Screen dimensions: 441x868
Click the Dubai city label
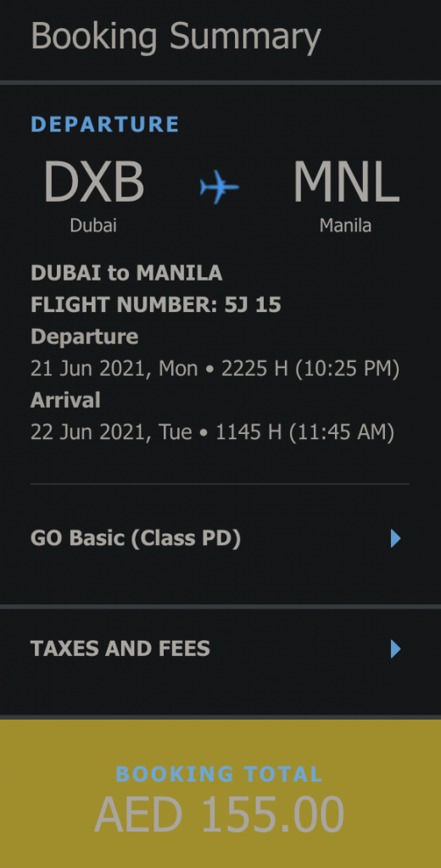93,225
